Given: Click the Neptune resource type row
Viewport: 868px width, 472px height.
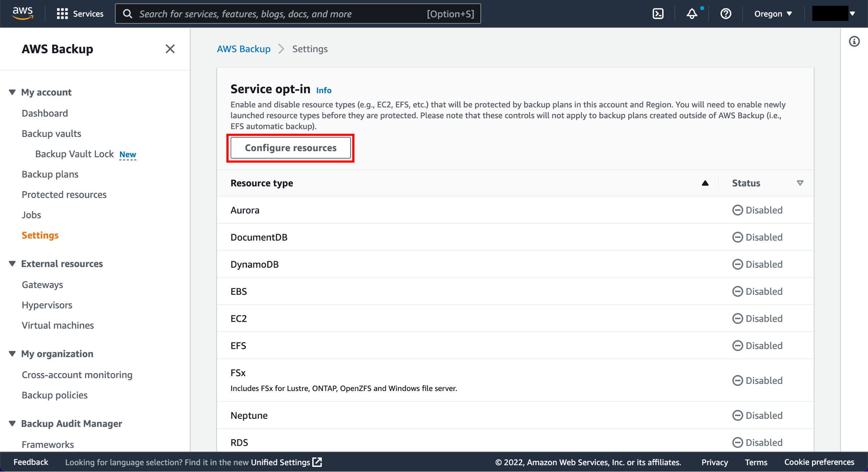Looking at the screenshot, I should click(x=515, y=415).
